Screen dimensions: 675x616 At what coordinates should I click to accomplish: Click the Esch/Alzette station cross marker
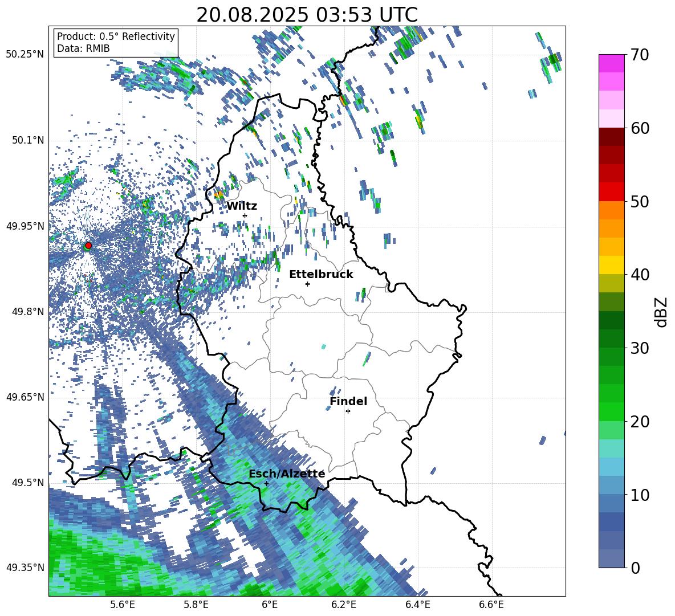(266, 483)
